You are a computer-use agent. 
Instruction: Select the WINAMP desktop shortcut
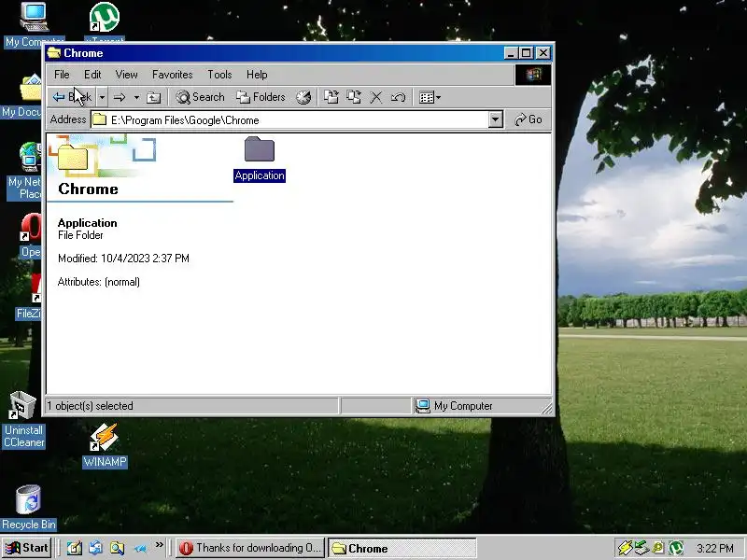[x=105, y=446]
